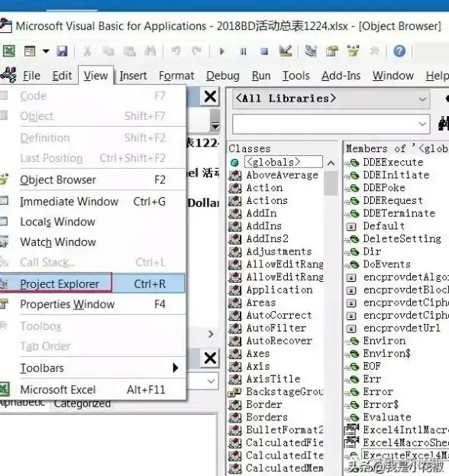Click the Object Browser toolbar icon
The image size is (449, 476).
(x=353, y=51)
